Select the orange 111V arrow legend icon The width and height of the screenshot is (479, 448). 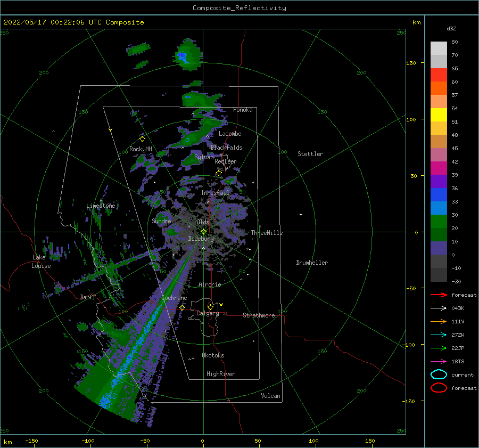pyautogui.click(x=439, y=321)
